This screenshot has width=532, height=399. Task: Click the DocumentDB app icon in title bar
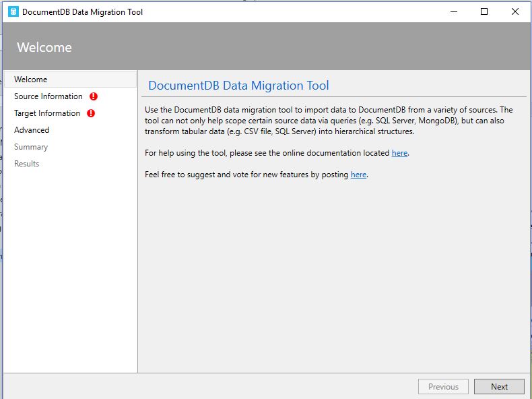coord(13,11)
